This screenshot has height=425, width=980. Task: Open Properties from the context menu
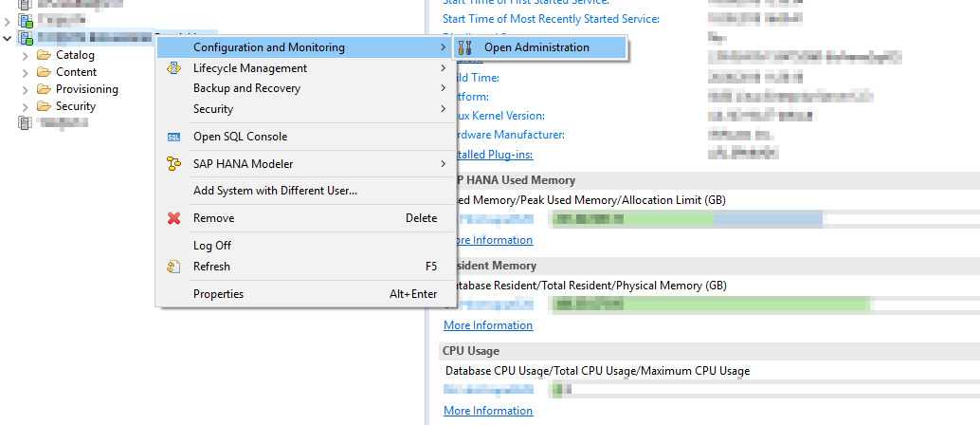303,293
